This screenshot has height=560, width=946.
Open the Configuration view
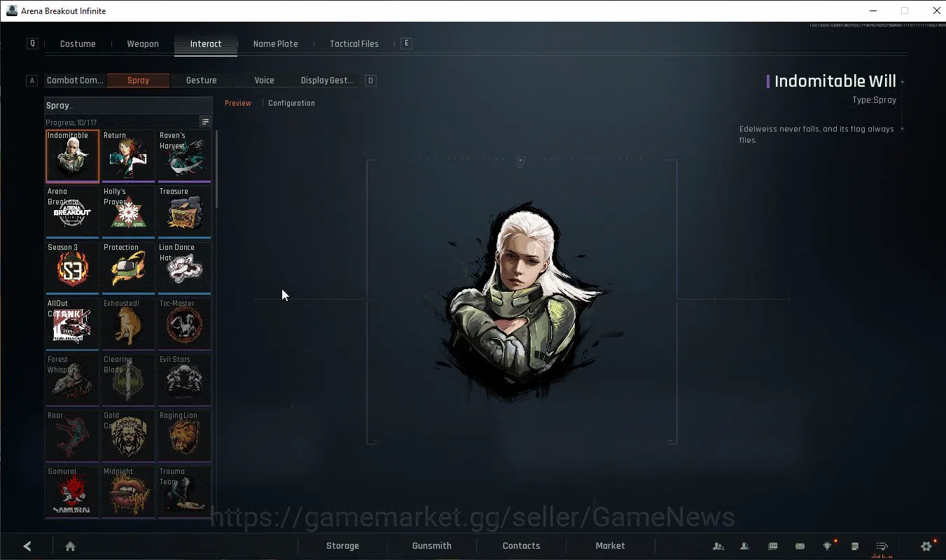(x=291, y=103)
